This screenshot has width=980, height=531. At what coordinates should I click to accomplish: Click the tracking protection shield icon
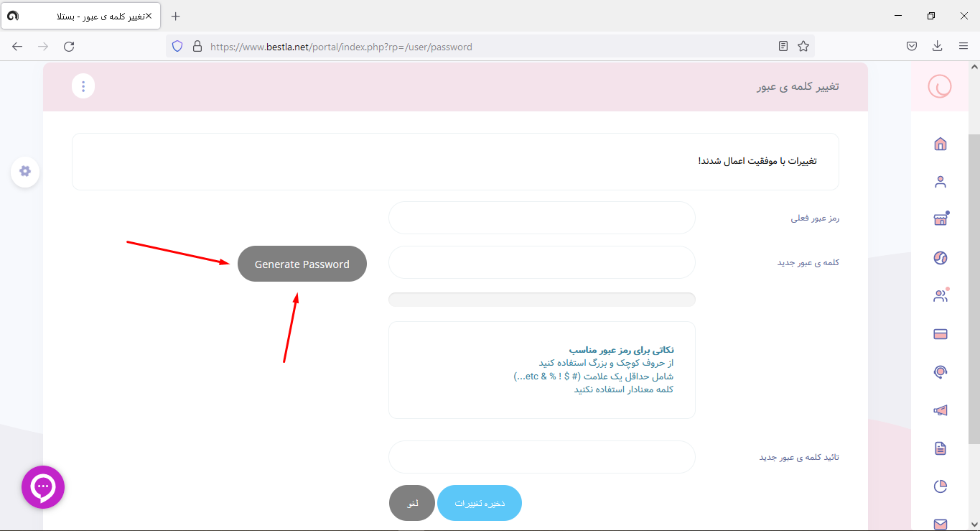click(177, 46)
